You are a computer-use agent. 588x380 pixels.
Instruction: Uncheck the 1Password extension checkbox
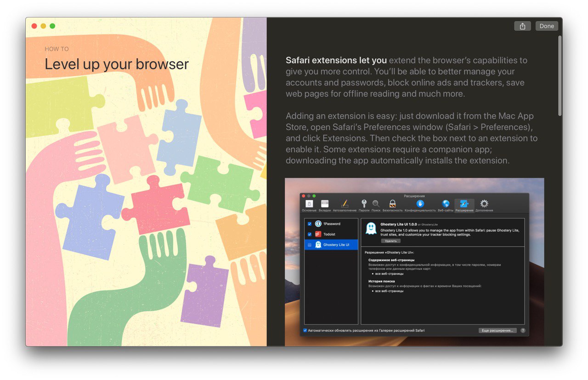tap(310, 224)
